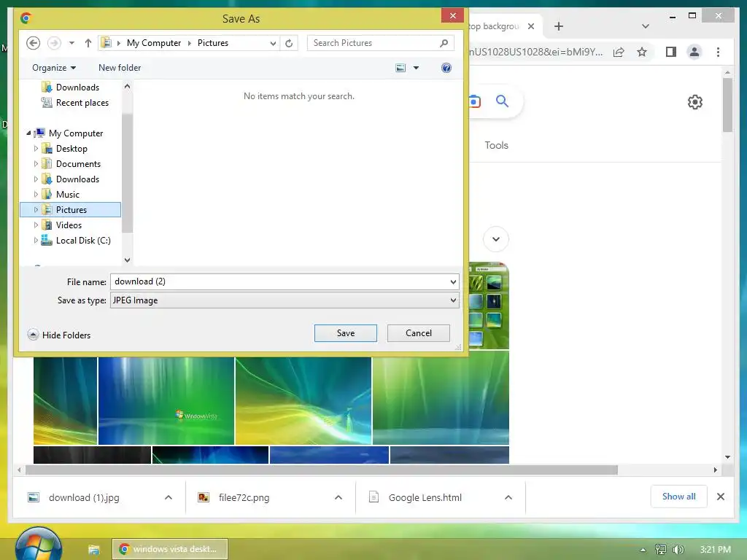This screenshot has height=560, width=747.
Task: Open the Windows Start orb
Action: coord(38,545)
